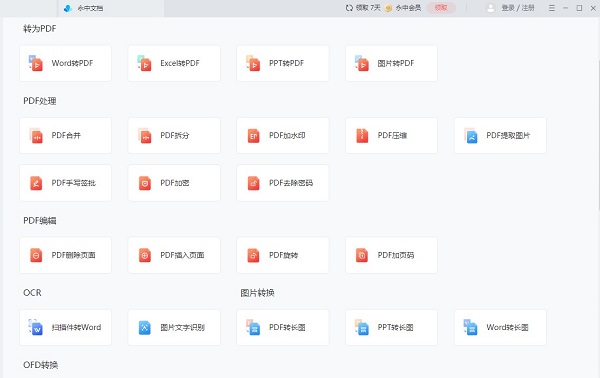Open the PDF合并 merge tool
Image resolution: width=600 pixels, height=378 pixels.
tap(65, 135)
